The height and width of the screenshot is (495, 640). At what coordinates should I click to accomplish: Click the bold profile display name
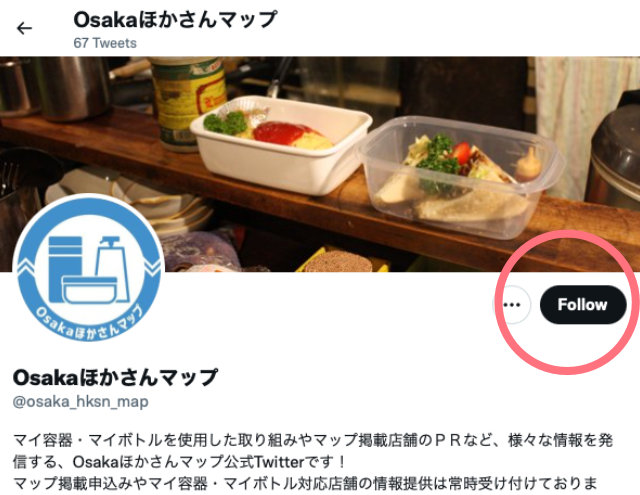coord(116,377)
